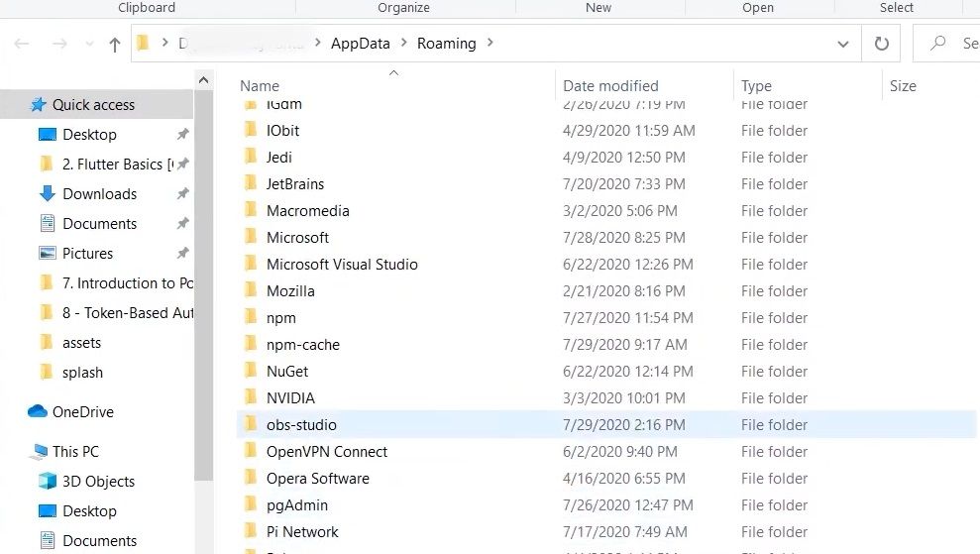Refresh the Roaming folder view

click(881, 44)
